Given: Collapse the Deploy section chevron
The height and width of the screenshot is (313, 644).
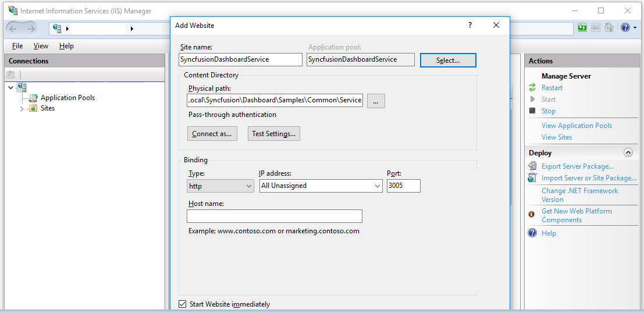Looking at the screenshot, I should point(628,152).
